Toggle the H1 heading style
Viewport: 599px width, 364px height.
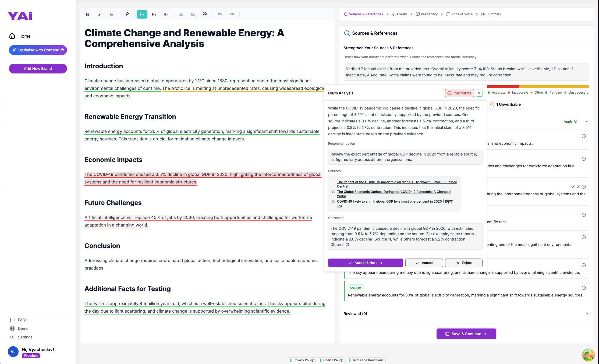coord(142,14)
